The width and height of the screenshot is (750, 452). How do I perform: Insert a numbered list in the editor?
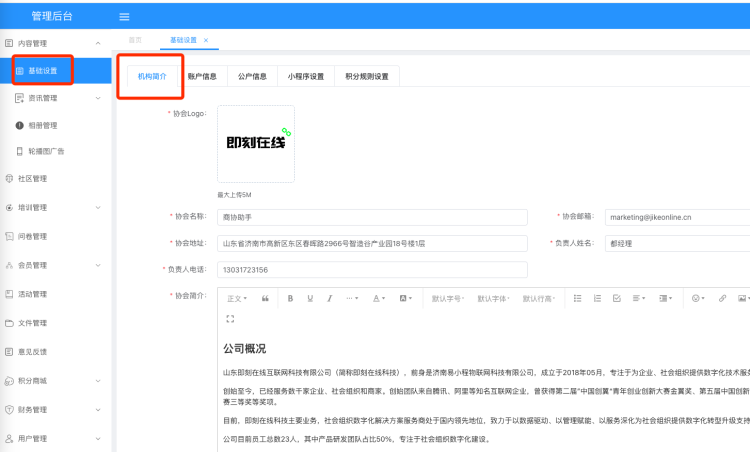(x=597, y=298)
